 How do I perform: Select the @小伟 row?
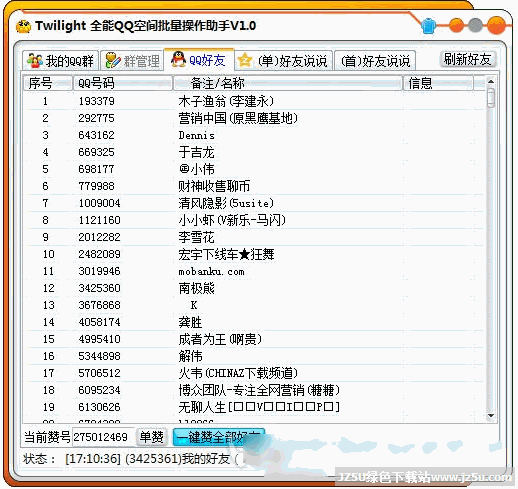tap(254, 169)
